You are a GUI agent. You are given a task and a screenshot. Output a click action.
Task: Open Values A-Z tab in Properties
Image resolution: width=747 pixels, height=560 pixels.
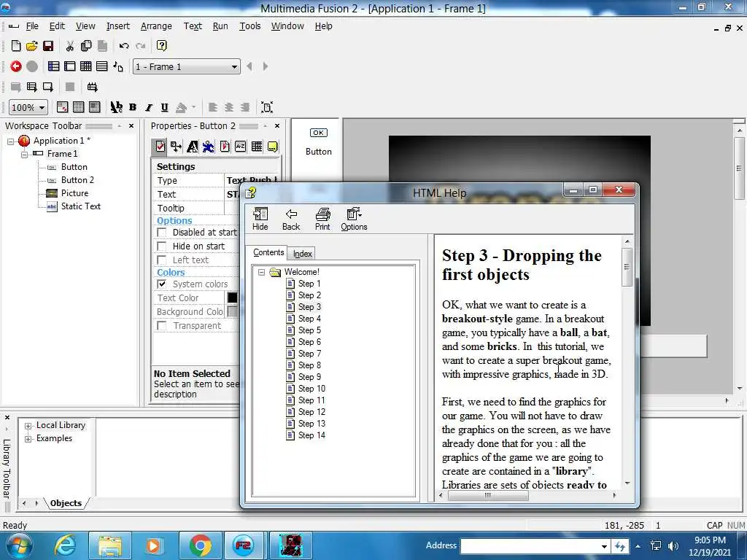(241, 147)
